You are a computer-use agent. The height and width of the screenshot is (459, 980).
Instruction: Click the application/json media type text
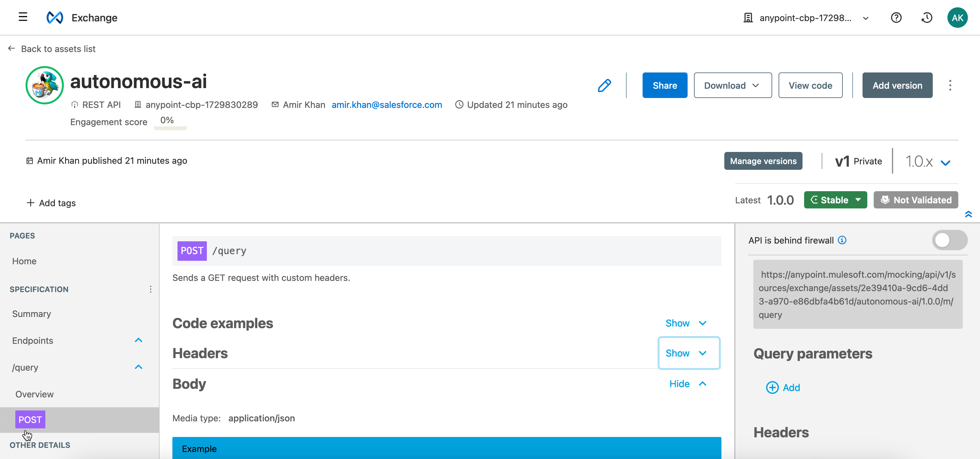[x=261, y=418]
